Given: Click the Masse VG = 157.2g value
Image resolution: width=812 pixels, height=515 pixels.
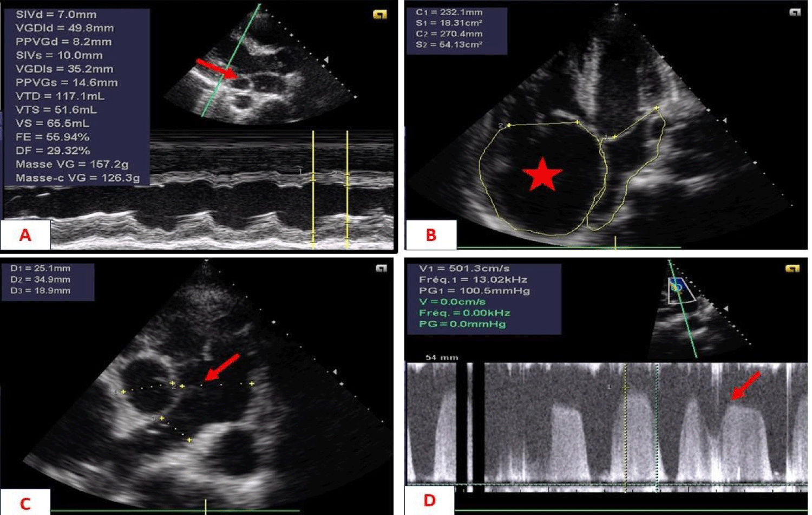Looking at the screenshot, I should pyautogui.click(x=72, y=164).
